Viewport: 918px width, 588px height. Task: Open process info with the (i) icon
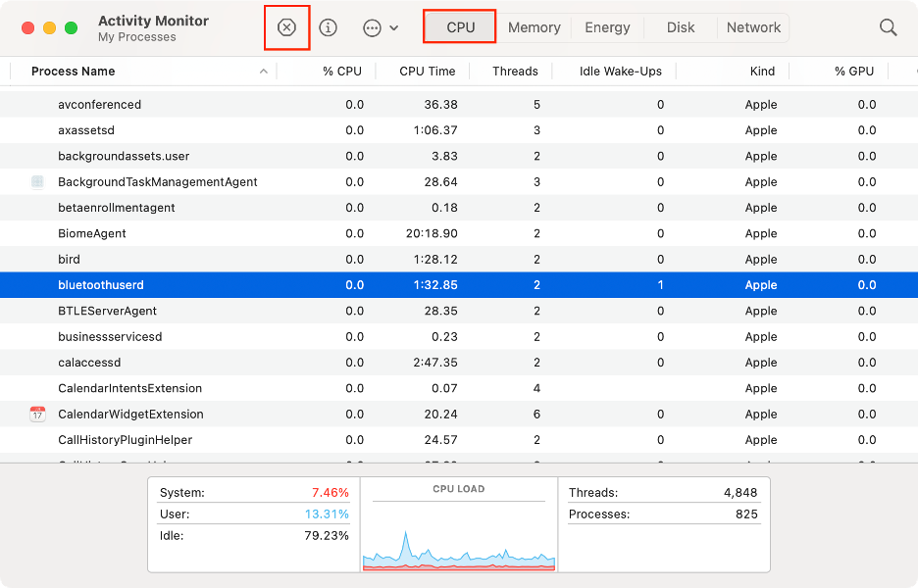click(328, 27)
